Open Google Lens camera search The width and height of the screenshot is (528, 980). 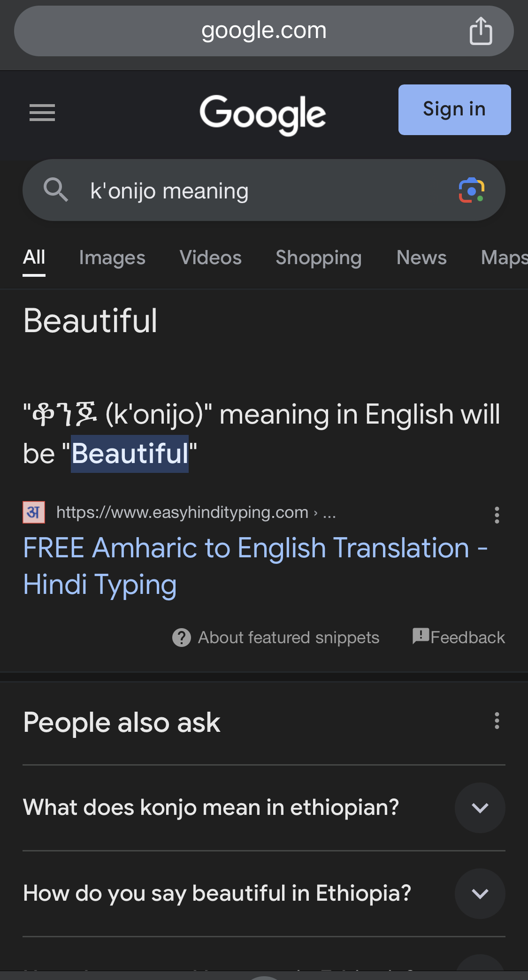(x=471, y=190)
